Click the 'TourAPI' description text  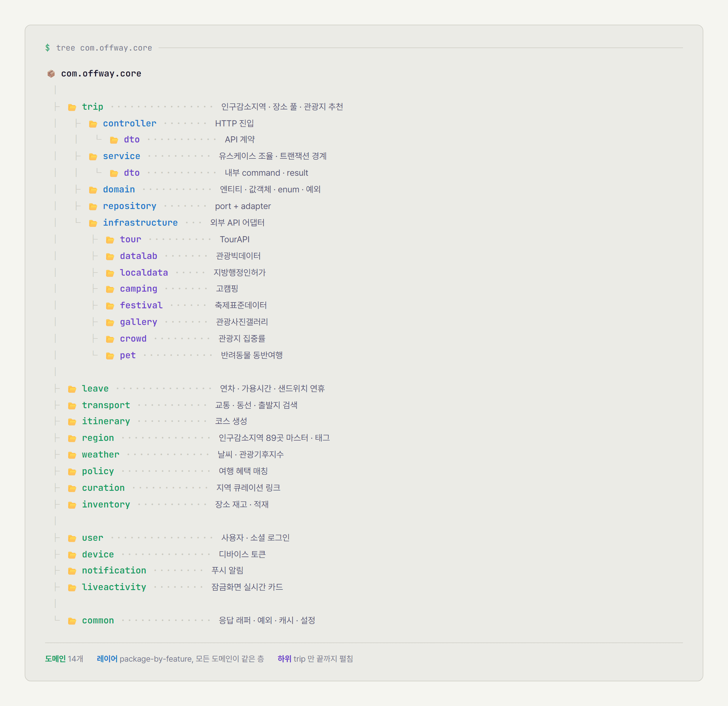(x=234, y=240)
